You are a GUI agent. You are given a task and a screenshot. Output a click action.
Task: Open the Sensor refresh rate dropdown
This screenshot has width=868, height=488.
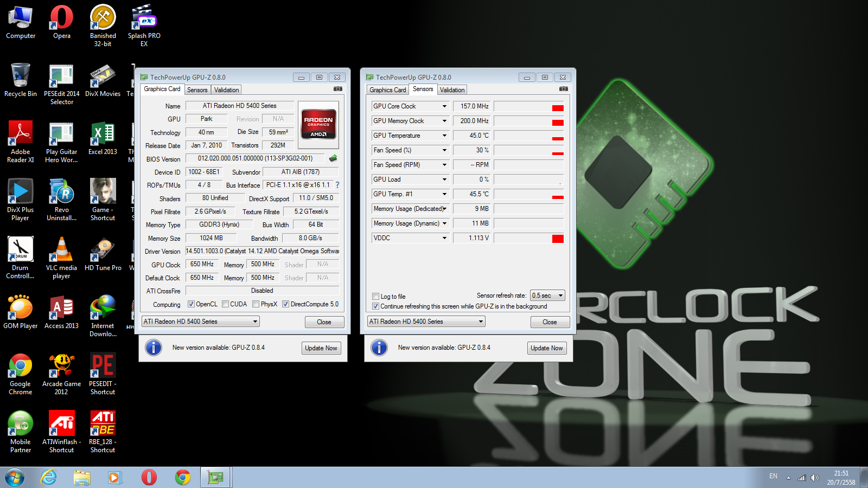point(548,296)
